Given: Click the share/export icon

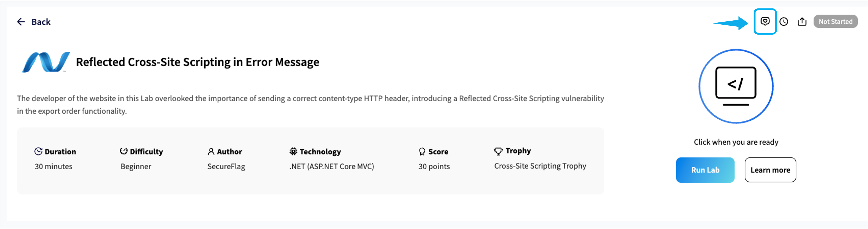Looking at the screenshot, I should (x=802, y=22).
